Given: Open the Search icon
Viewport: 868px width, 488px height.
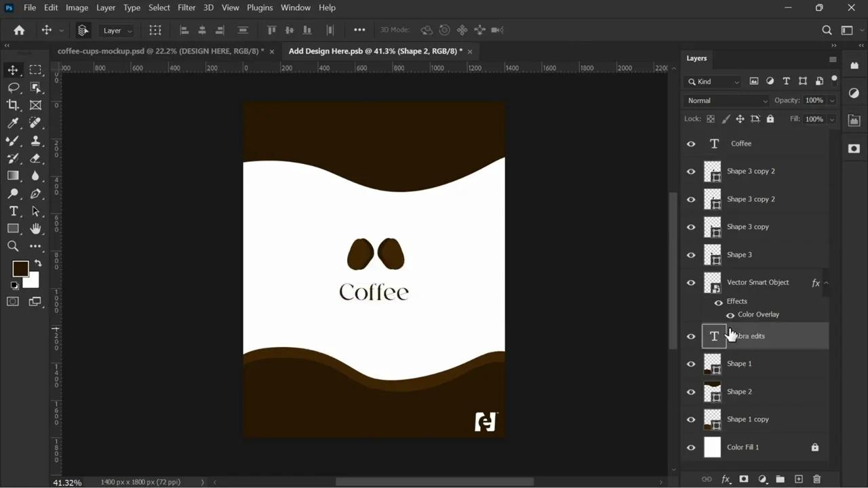Looking at the screenshot, I should [x=827, y=30].
